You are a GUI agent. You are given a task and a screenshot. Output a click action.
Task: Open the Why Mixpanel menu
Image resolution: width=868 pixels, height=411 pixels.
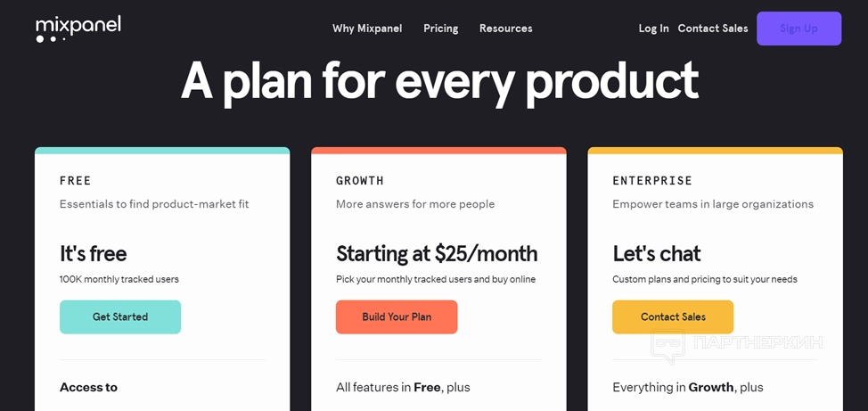pyautogui.click(x=367, y=29)
